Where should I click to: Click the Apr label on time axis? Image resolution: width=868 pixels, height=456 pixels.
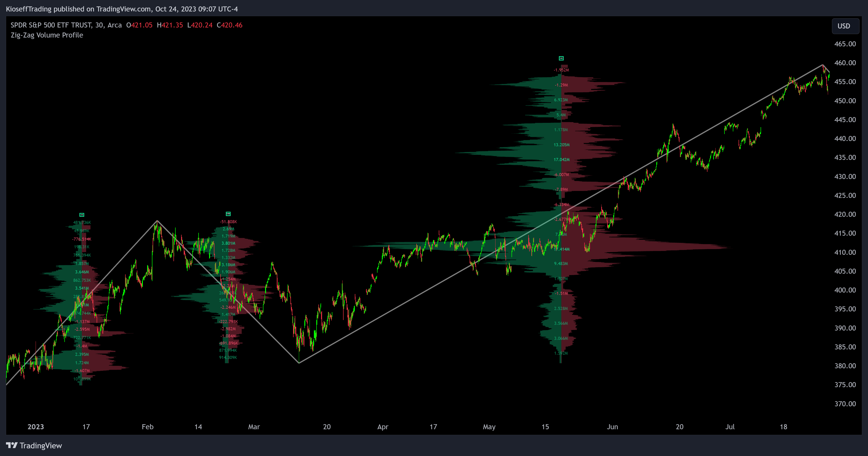[383, 427]
